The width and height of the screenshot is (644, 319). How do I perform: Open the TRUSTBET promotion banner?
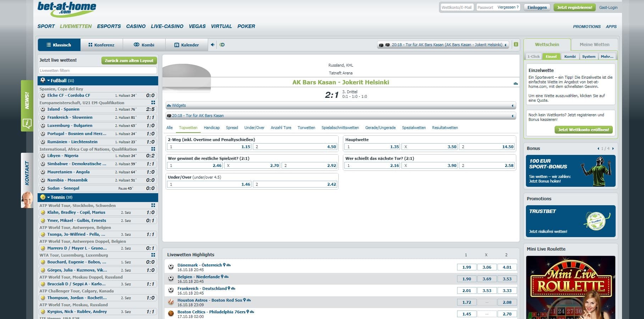571,221
